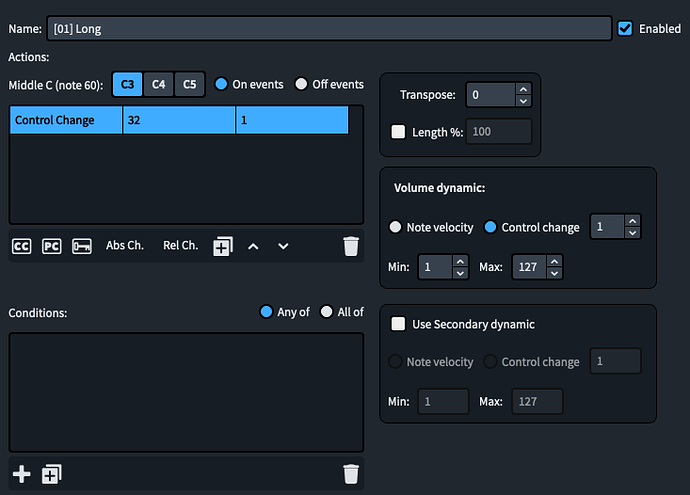This screenshot has width=690, height=495.
Task: Increase the Transpose value with up arrow
Action: pos(523,89)
